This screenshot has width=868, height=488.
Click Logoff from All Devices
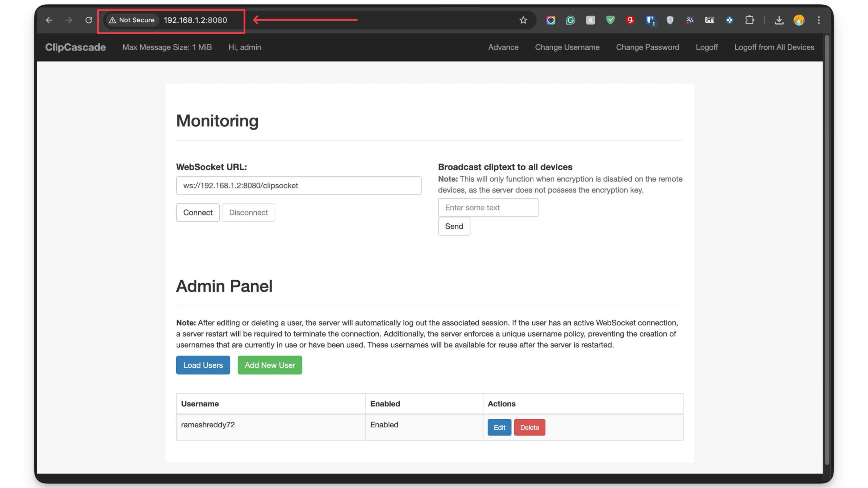click(x=774, y=47)
